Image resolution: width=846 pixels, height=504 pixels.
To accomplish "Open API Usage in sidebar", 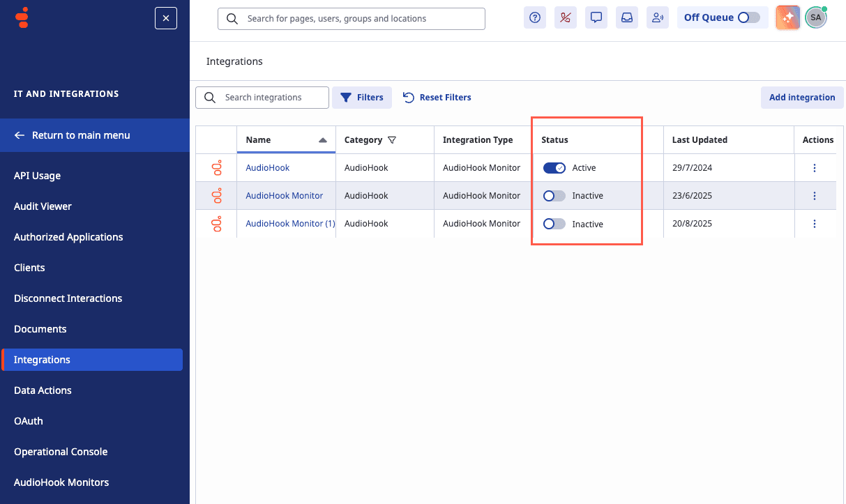I will click(x=37, y=176).
